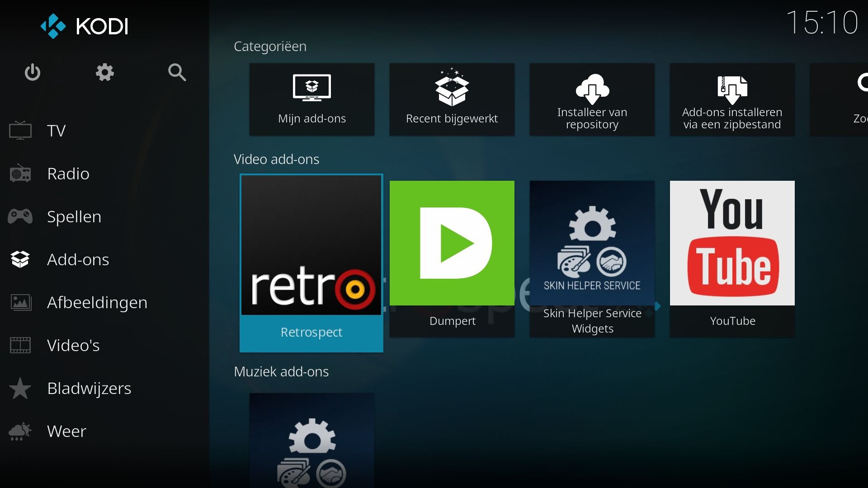Select Installeer van repository tile
Screen dimensions: 868x488
592,99
